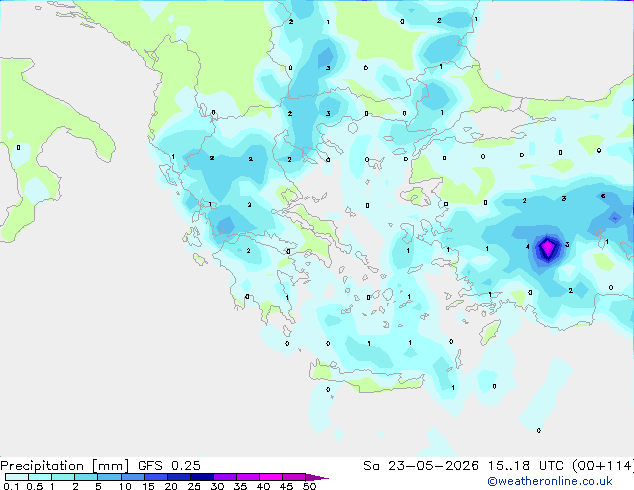Click the '15..18 UTC' time label

click(x=525, y=466)
